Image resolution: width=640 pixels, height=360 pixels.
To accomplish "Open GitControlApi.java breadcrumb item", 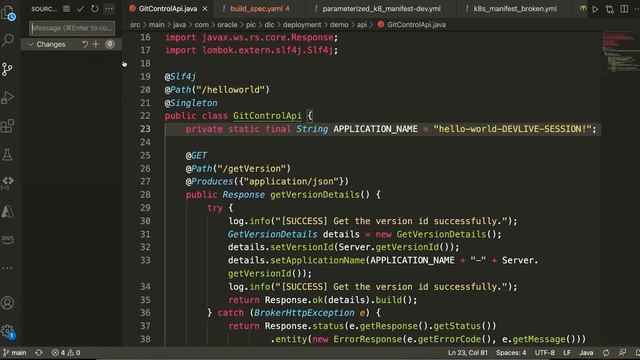I will click(x=412, y=24).
